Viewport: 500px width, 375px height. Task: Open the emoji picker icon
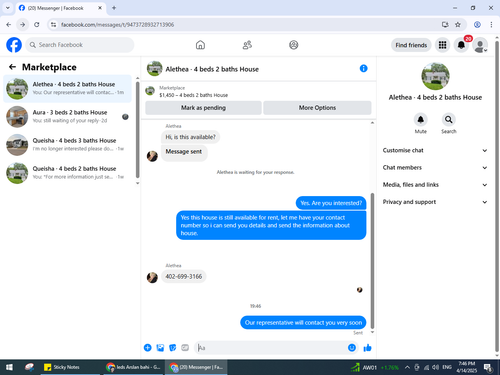[352, 348]
